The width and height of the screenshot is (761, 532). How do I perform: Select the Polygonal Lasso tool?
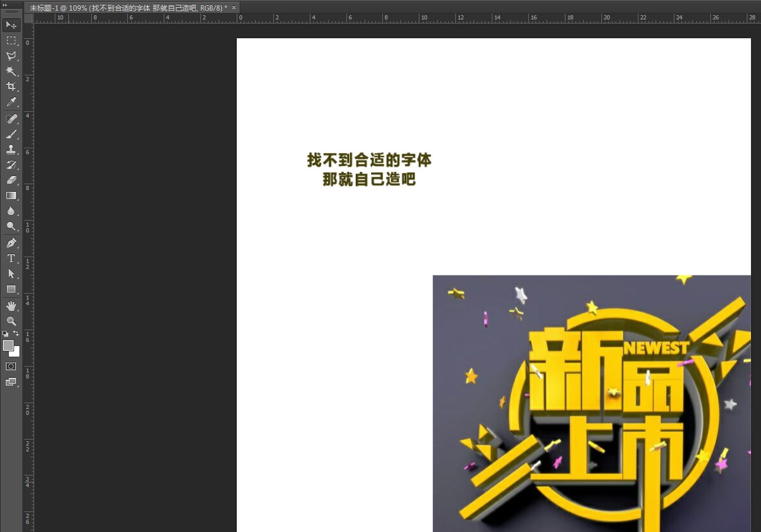point(11,55)
